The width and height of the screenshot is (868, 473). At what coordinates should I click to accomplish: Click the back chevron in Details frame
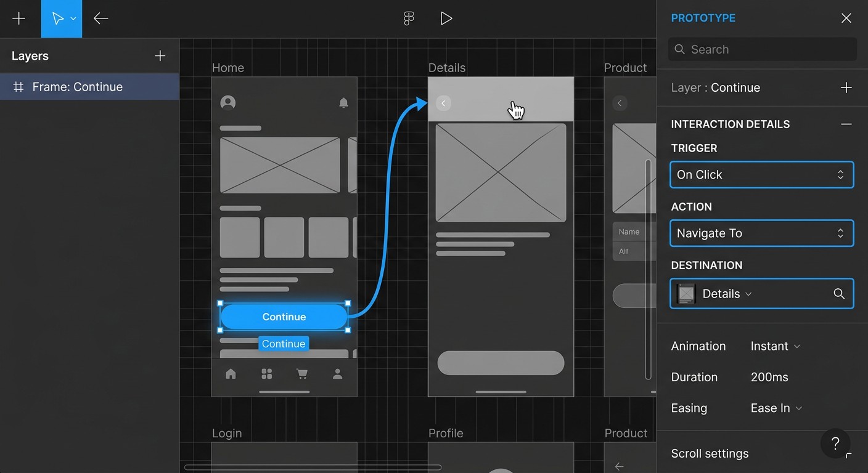(443, 103)
